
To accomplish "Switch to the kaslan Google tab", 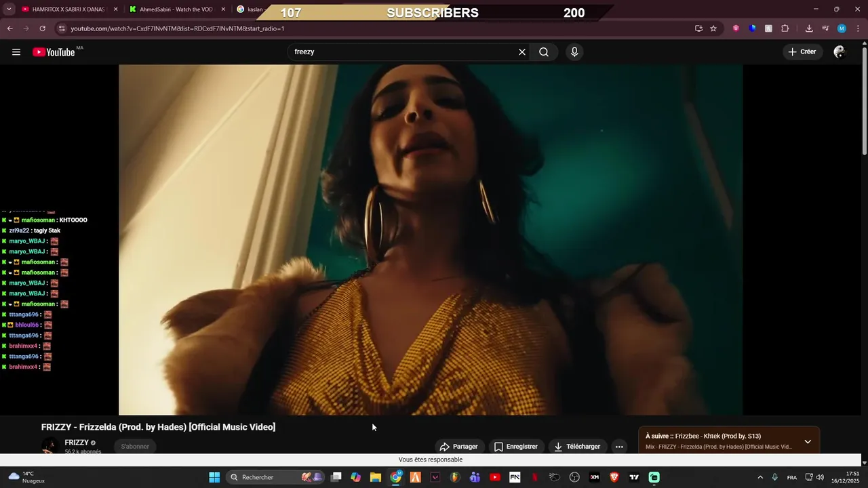I will pyautogui.click(x=251, y=9).
